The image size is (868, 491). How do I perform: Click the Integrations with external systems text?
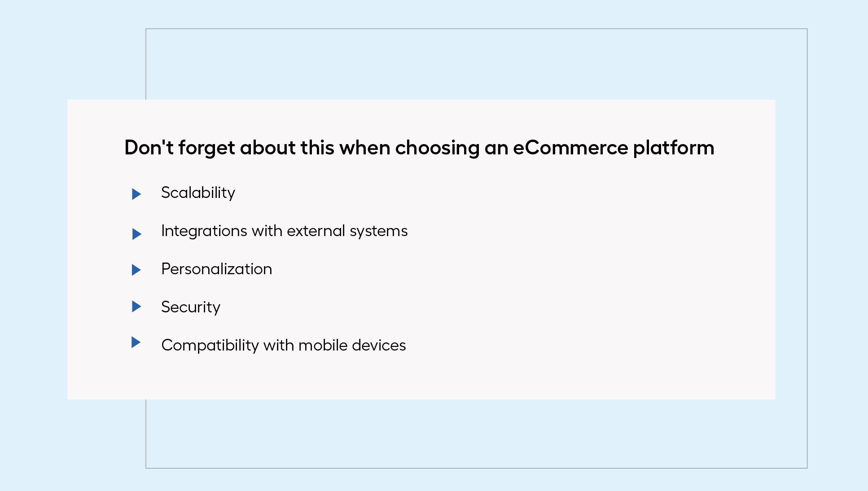click(284, 231)
